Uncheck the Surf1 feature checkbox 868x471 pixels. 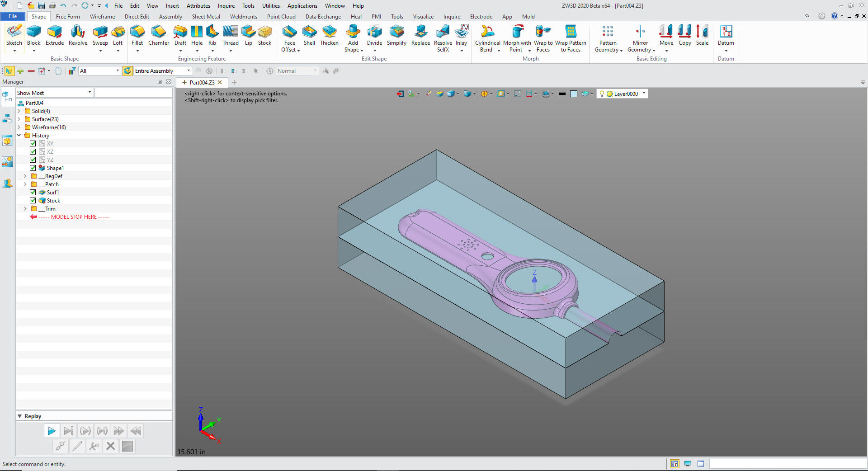point(33,193)
